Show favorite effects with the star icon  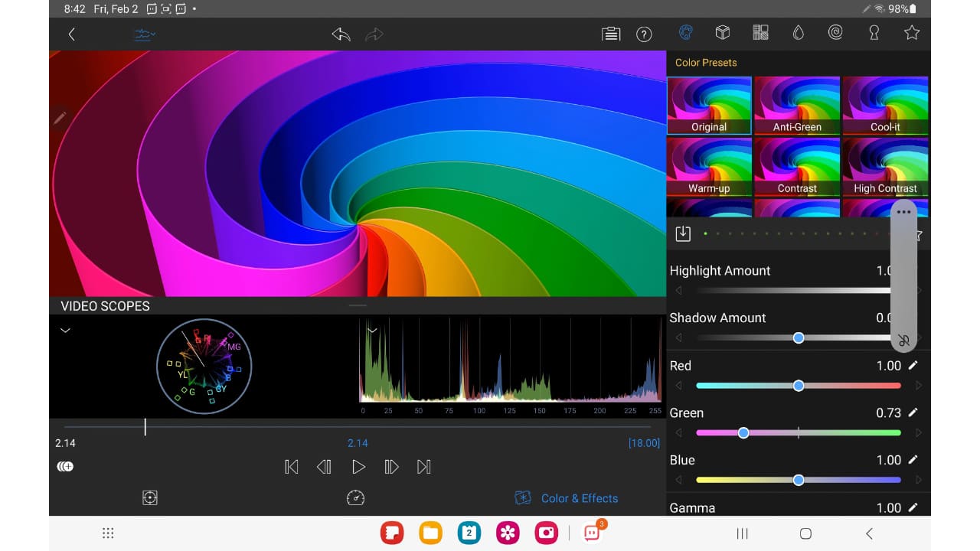point(911,33)
